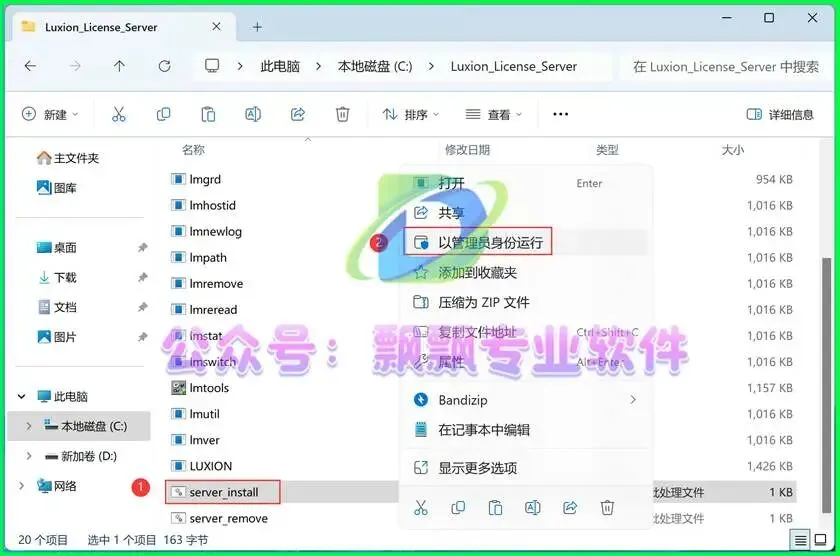
Task: Click the toolbar Paste icon
Action: (x=208, y=114)
